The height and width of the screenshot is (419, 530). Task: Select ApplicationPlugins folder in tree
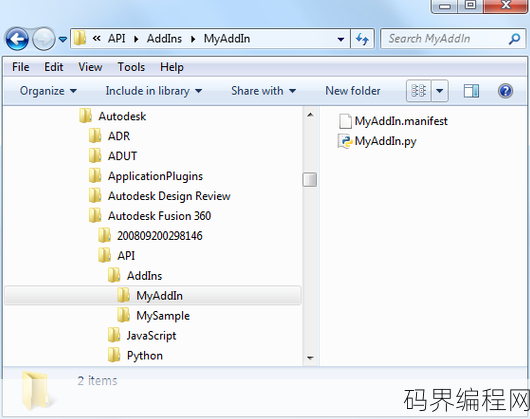point(155,176)
